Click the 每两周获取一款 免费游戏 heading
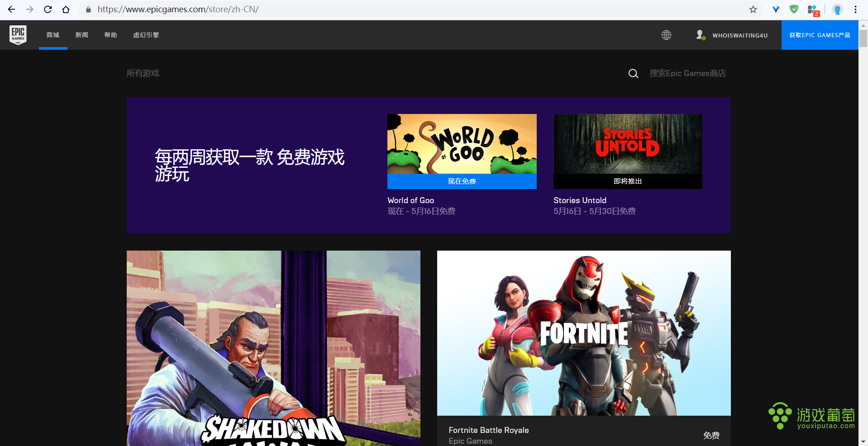 (x=250, y=166)
